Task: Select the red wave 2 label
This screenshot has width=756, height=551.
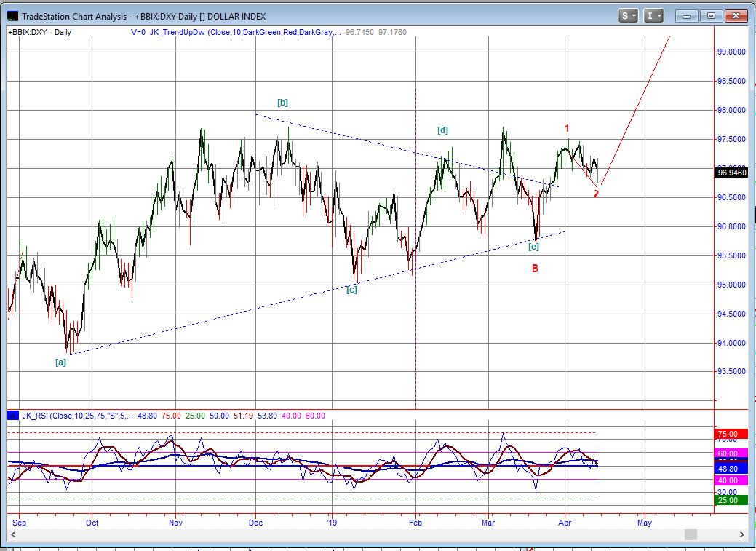Action: click(596, 194)
